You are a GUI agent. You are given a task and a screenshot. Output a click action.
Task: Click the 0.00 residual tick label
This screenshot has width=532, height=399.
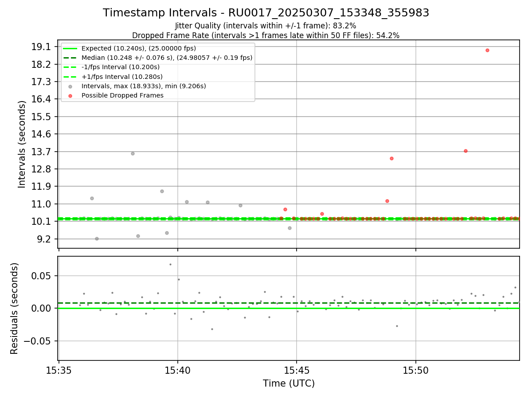pyautogui.click(x=42, y=309)
